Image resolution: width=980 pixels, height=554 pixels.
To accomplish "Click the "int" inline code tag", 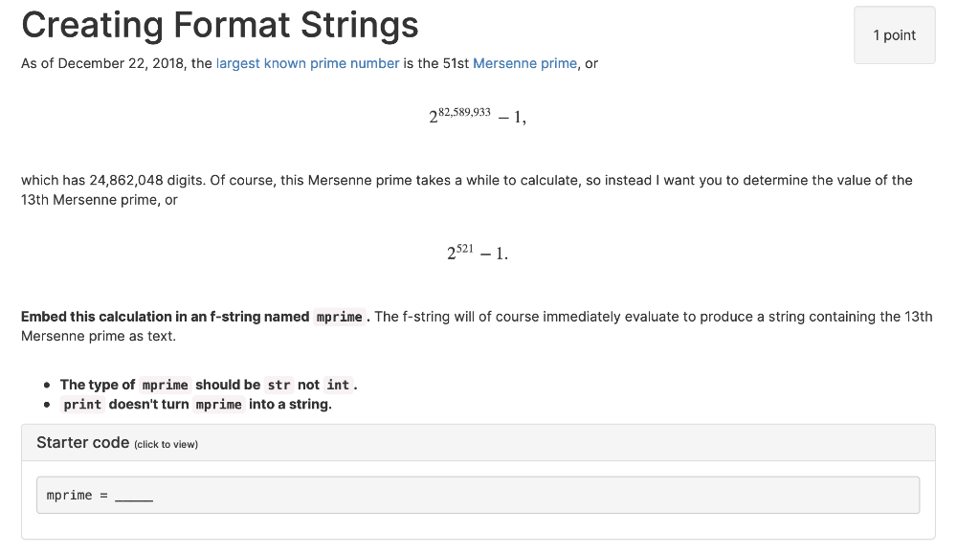I will pos(338,385).
